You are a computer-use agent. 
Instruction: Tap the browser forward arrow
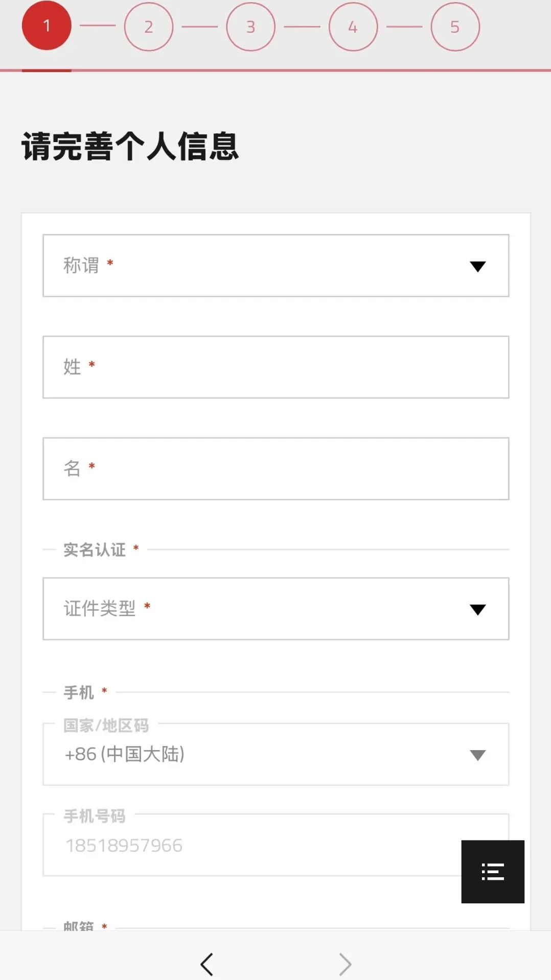tap(346, 964)
